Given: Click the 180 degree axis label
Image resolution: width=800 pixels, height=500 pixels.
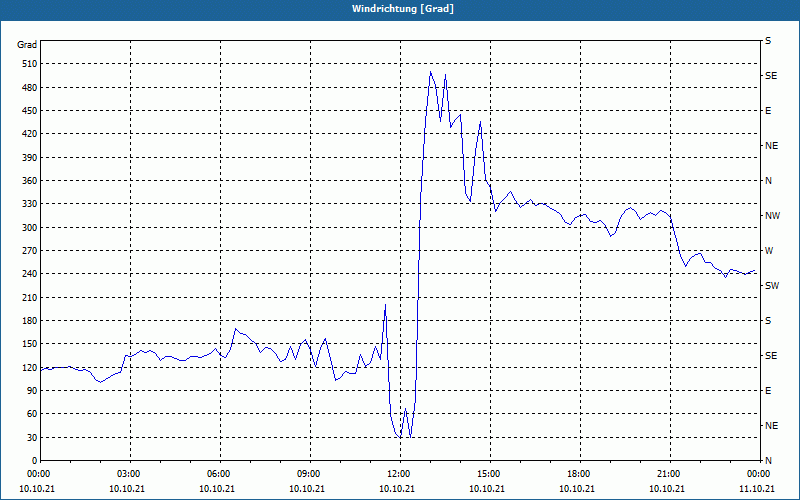Looking at the screenshot, I should pos(30,320).
